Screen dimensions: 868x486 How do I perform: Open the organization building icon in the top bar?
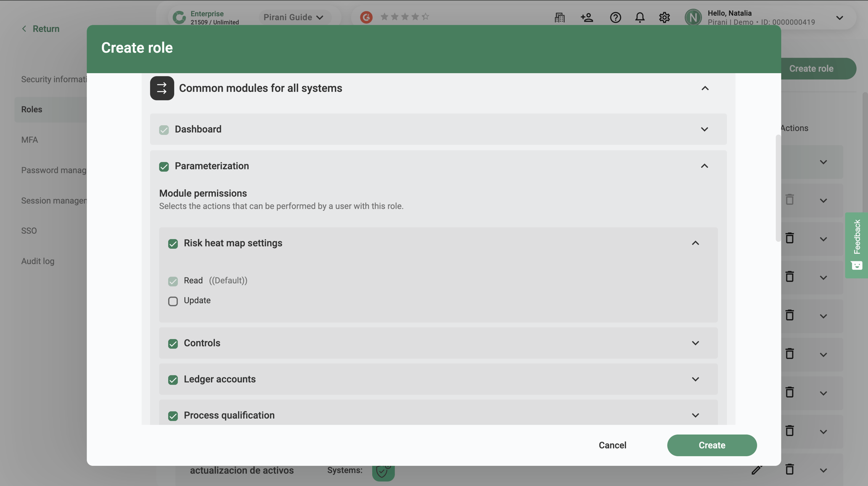pyautogui.click(x=559, y=17)
